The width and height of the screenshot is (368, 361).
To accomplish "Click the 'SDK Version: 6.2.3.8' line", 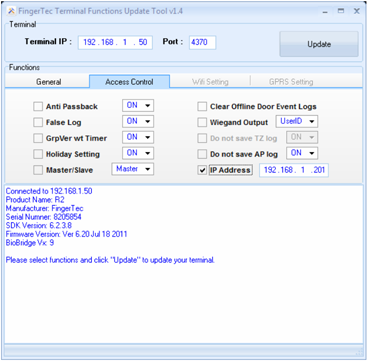I will pos(39,226).
